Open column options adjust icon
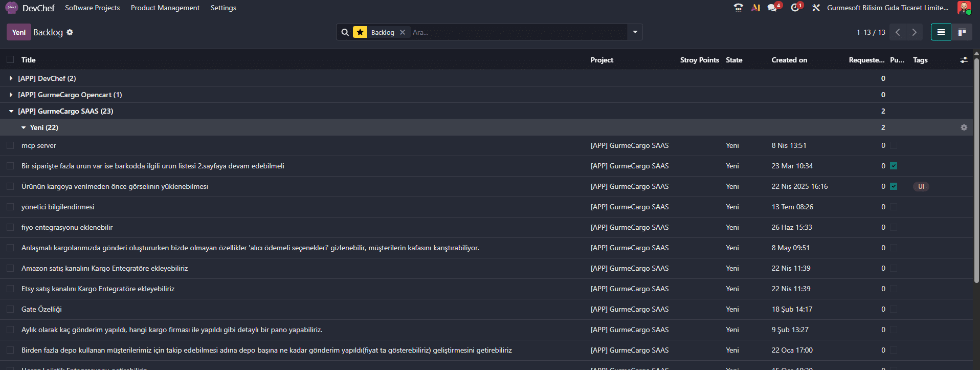Viewport: 980px width, 370px height. click(x=964, y=60)
